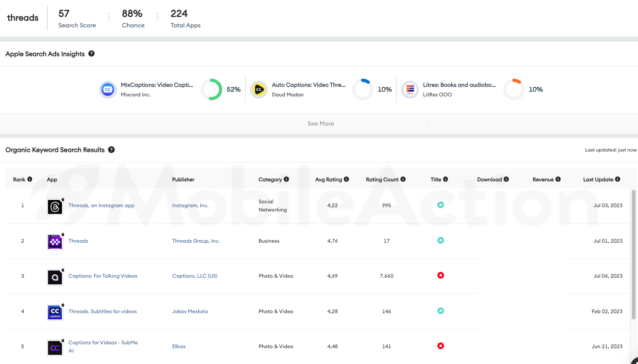Click the Avg Rating column header

click(328, 179)
